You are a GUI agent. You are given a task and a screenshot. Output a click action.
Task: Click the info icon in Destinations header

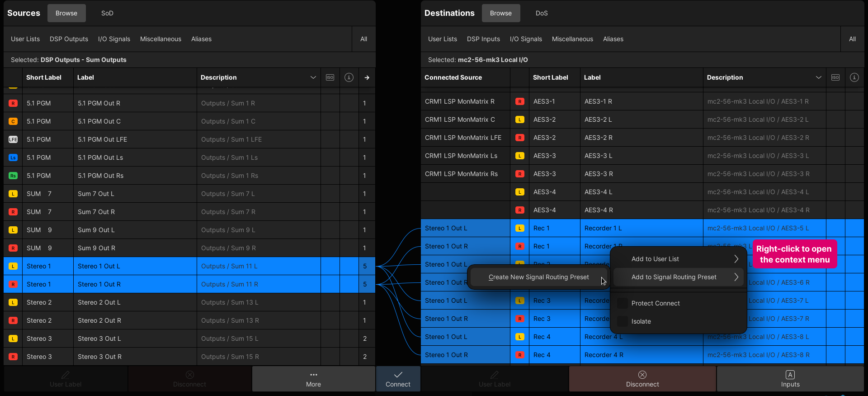click(x=854, y=77)
